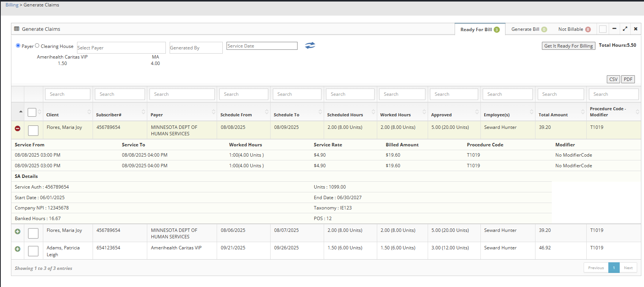Expand the Generate Claims panel to fullscreen

pos(625,29)
